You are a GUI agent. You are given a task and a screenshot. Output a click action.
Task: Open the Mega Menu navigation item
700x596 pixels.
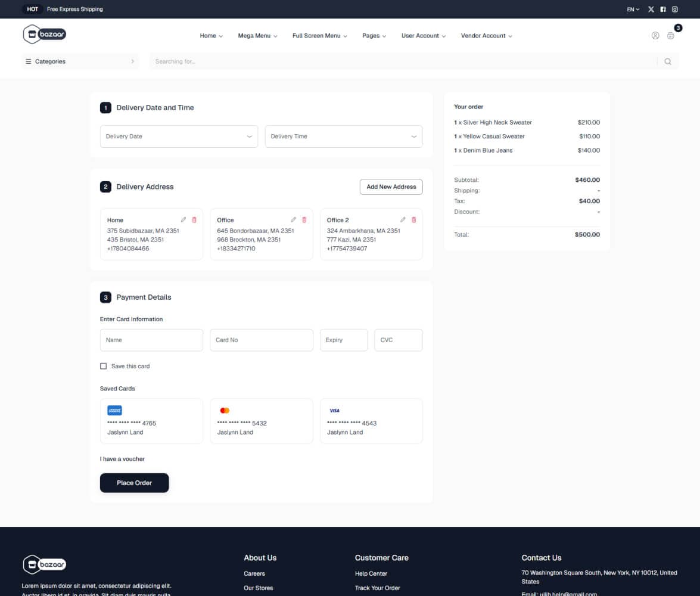257,36
